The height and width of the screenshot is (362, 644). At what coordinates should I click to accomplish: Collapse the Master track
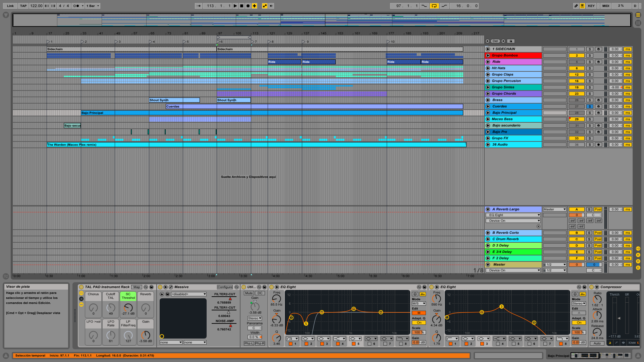[x=488, y=264]
